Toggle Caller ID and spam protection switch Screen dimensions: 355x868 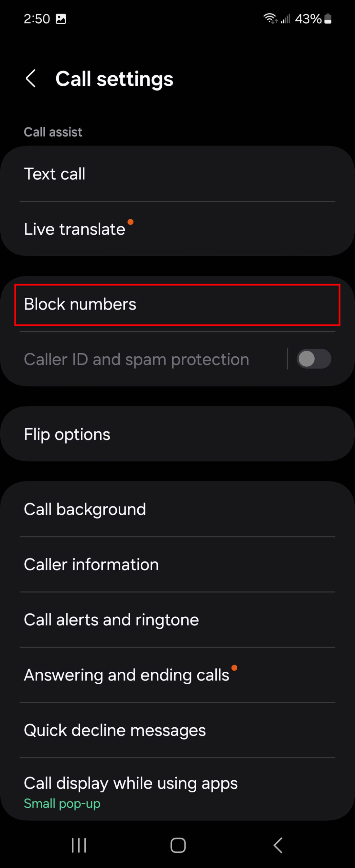(x=314, y=359)
